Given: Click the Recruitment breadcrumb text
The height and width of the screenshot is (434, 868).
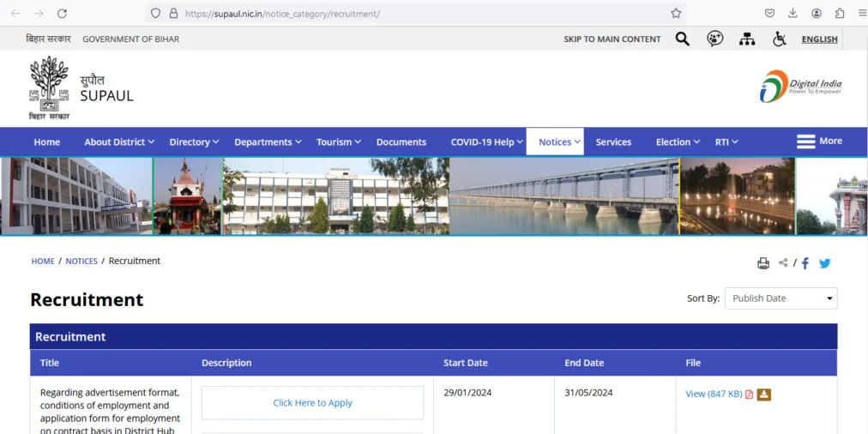Looking at the screenshot, I should pos(135,261).
